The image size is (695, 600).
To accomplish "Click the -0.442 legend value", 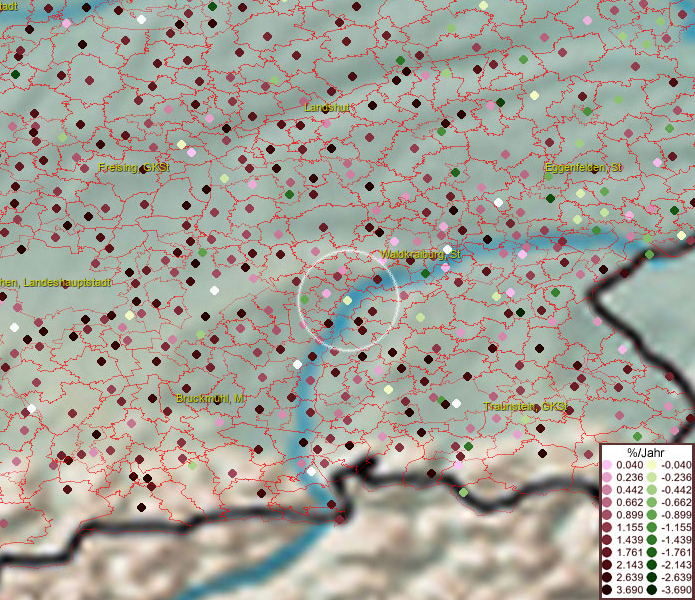I will point(676,490).
